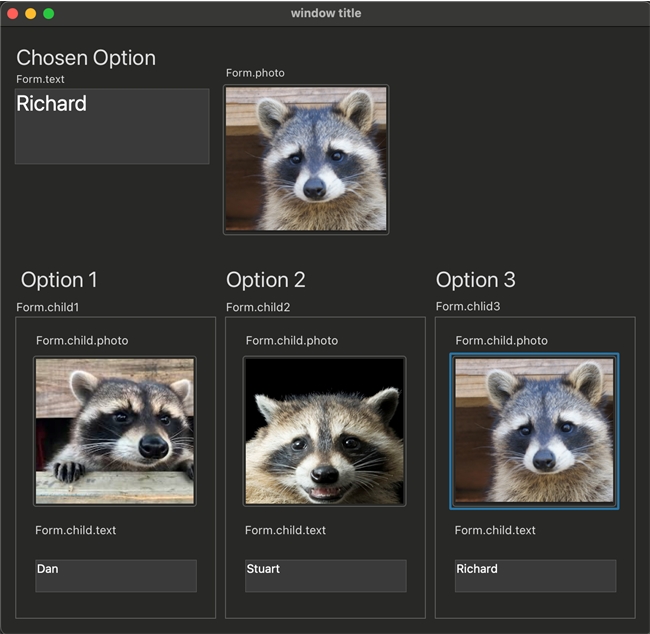The width and height of the screenshot is (650, 634).
Task: Close the window with the red button
Action: 13,14
